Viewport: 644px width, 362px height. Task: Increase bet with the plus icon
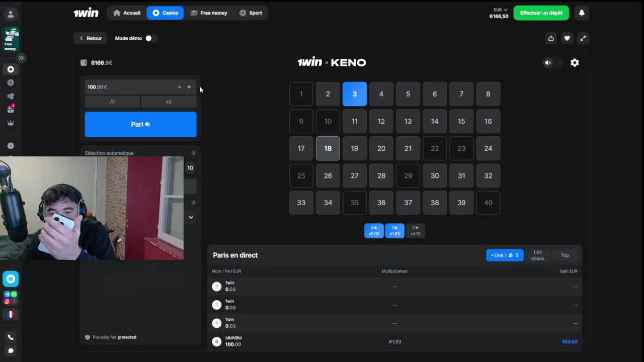tap(189, 87)
